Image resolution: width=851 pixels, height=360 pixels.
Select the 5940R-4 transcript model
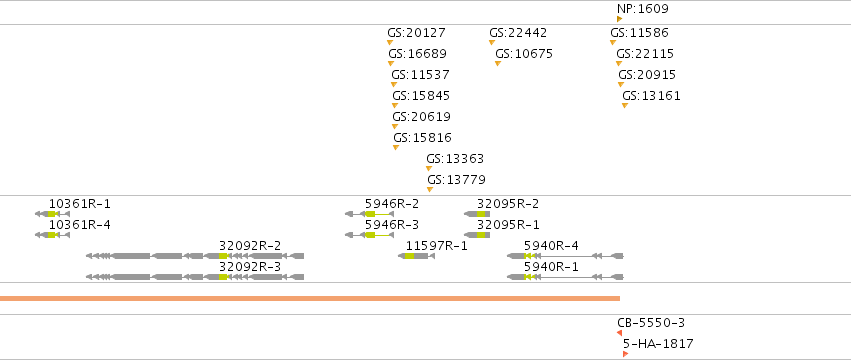point(565,256)
